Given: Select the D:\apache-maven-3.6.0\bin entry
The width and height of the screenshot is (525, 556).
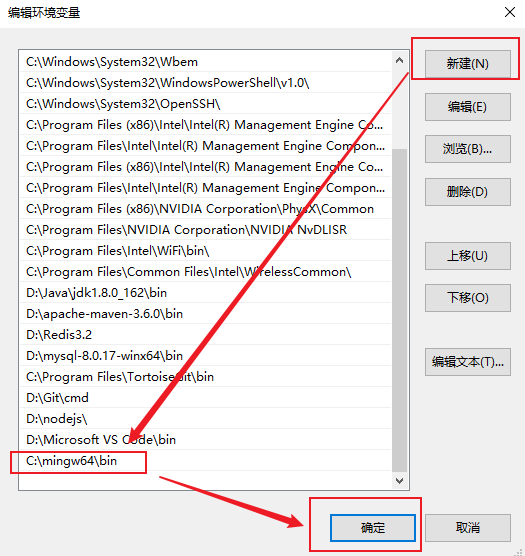Looking at the screenshot, I should pyautogui.click(x=206, y=314).
